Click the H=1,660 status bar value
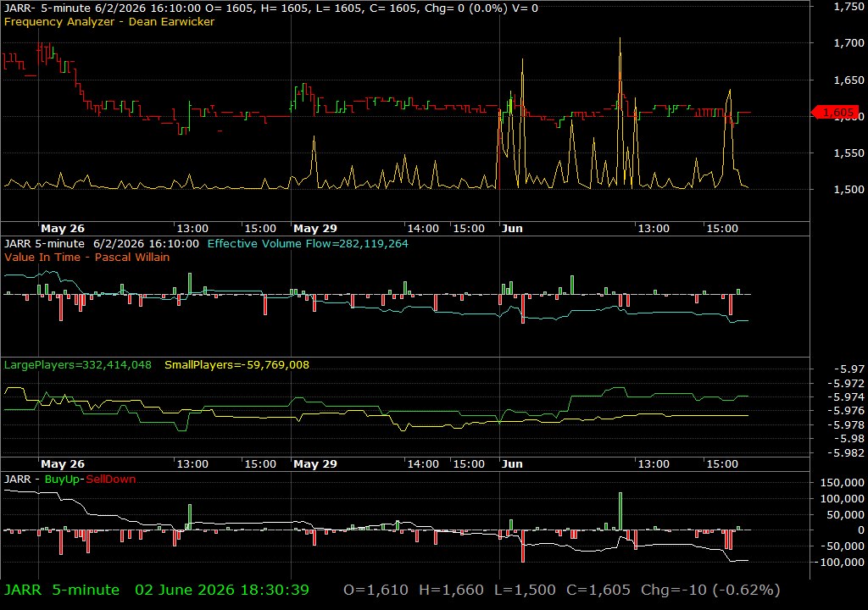The height and width of the screenshot is (610, 868). [451, 590]
